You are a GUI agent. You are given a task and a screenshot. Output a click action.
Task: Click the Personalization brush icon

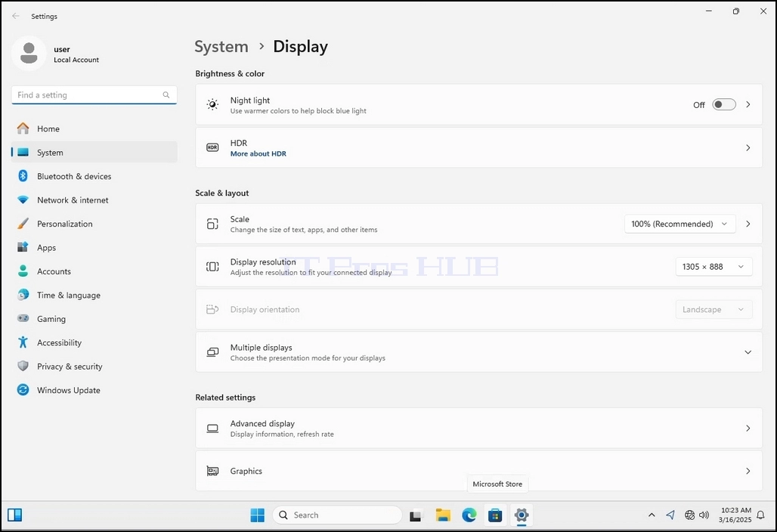click(23, 224)
